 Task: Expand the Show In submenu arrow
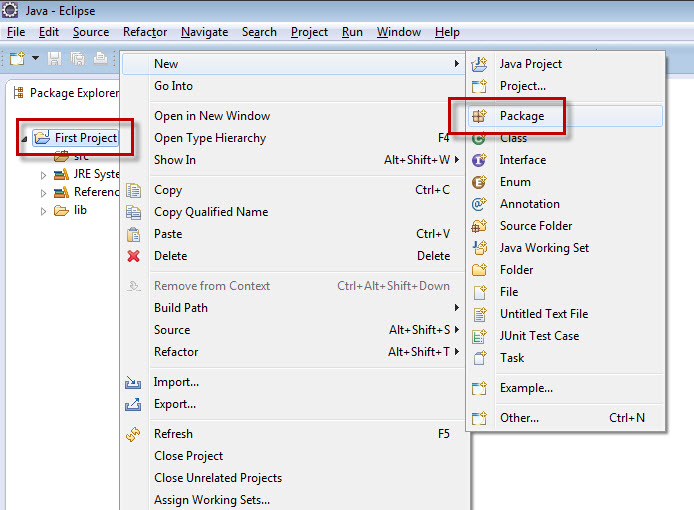(x=457, y=159)
